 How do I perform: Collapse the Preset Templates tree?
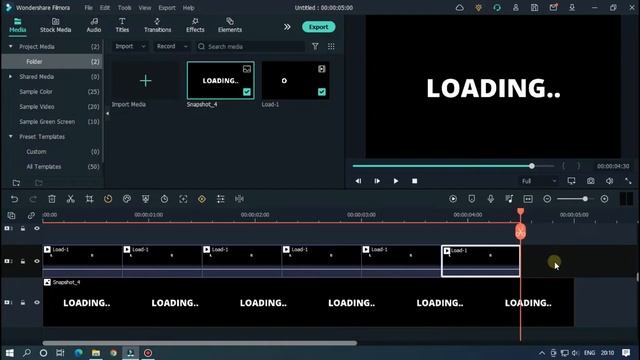11,136
